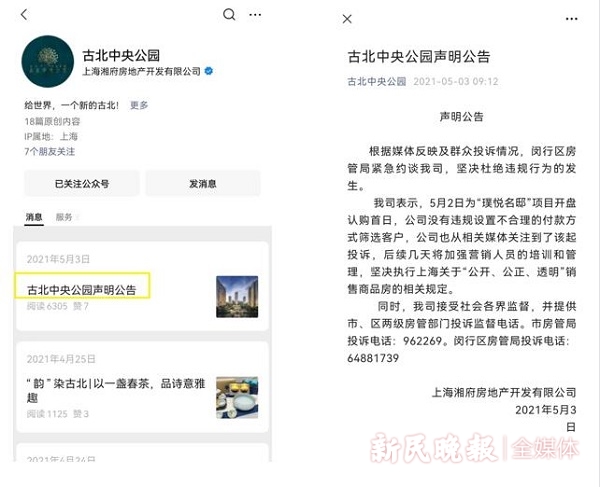Click the 古北中央公园 author link in article

pos(377,81)
